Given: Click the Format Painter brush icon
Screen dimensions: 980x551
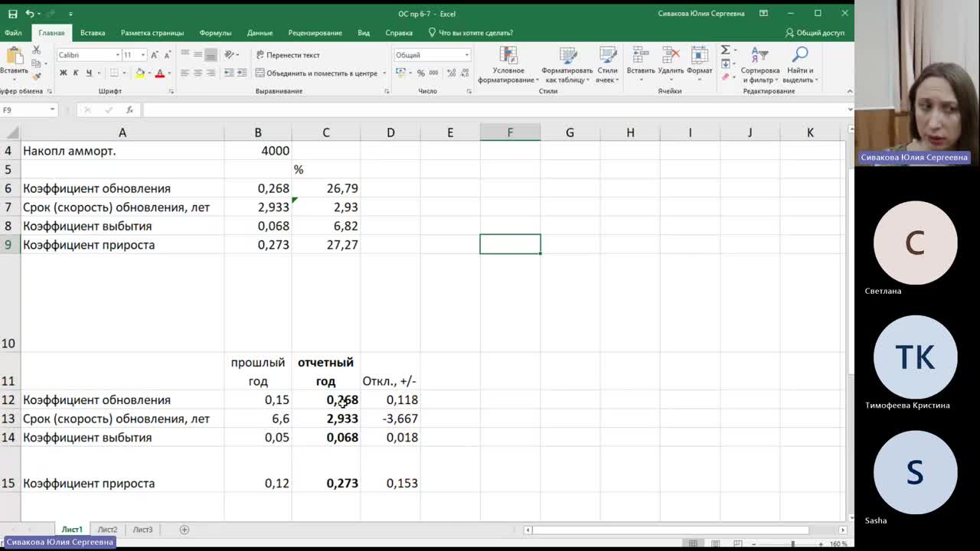Looking at the screenshot, I should click(x=36, y=77).
